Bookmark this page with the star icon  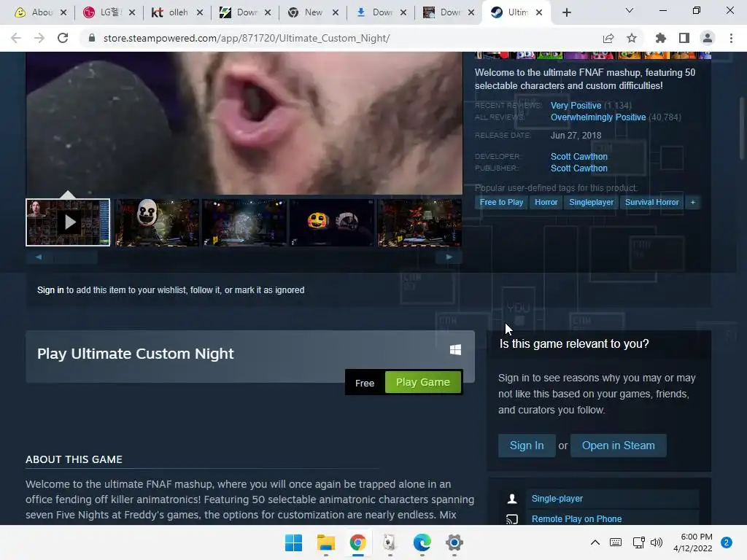point(632,38)
